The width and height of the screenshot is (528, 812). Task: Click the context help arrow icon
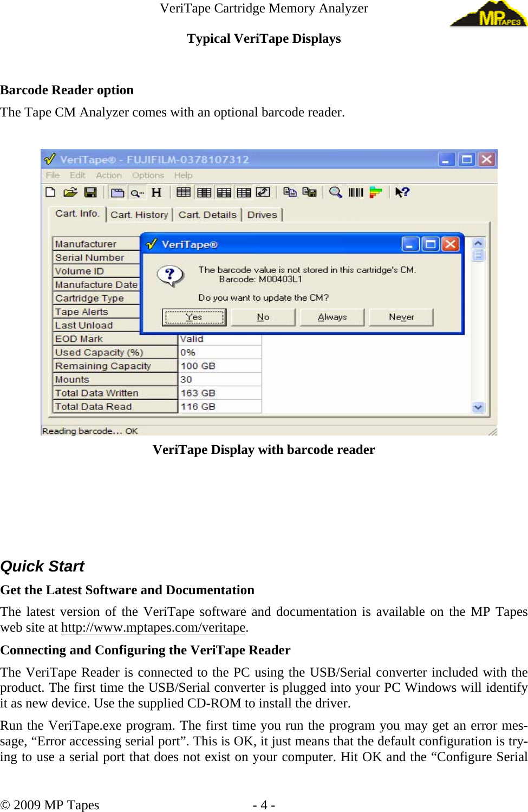(x=402, y=192)
